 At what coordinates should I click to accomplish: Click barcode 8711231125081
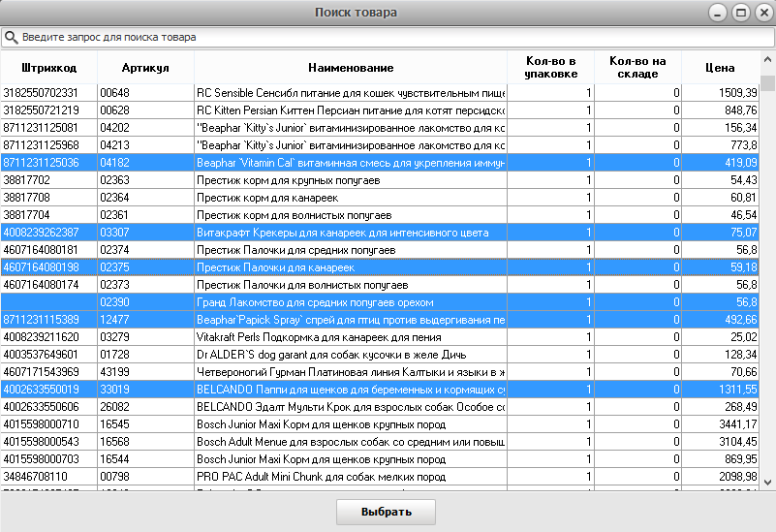[41, 128]
